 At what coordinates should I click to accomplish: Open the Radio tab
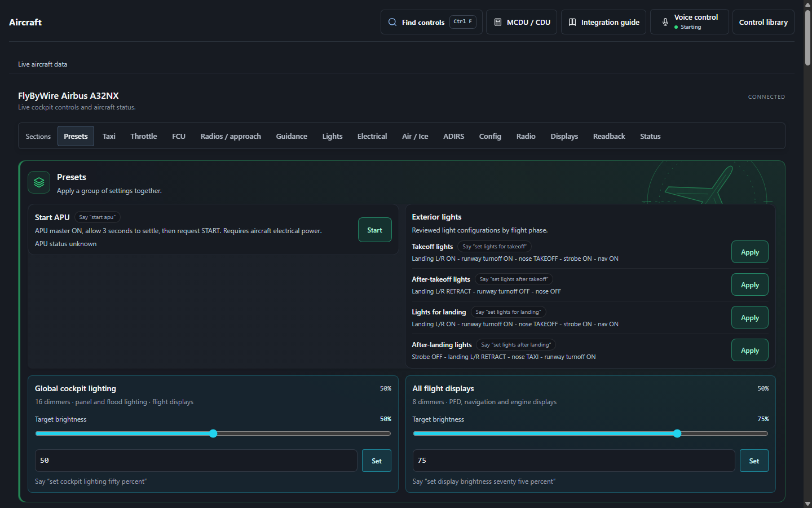pos(526,136)
